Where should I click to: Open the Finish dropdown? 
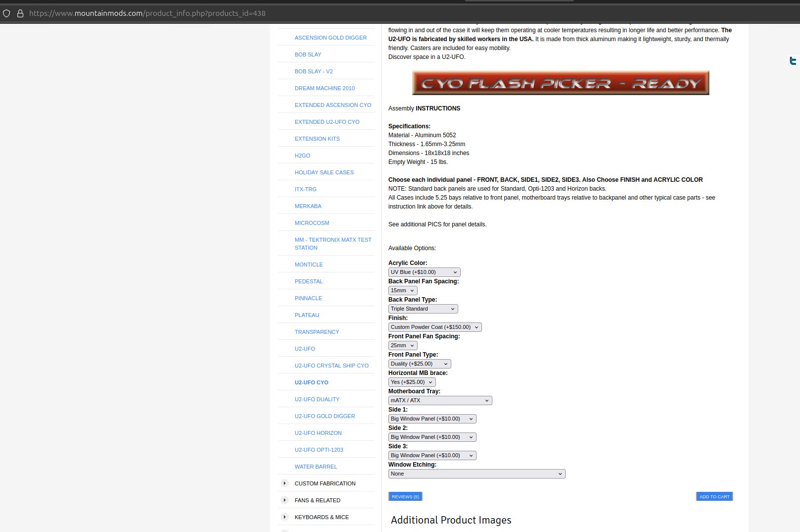(434, 327)
